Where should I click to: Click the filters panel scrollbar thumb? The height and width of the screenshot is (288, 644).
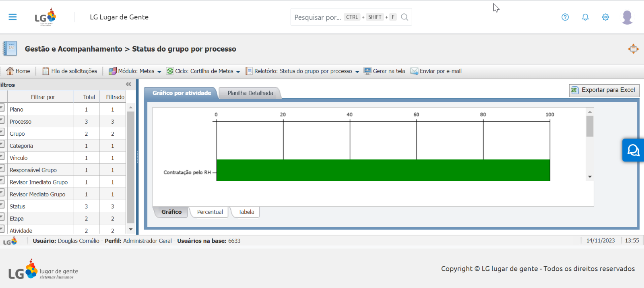click(130, 167)
